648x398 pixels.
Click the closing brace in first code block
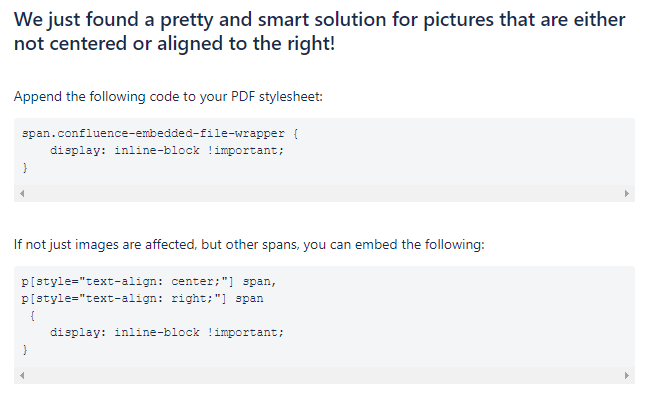coord(25,167)
